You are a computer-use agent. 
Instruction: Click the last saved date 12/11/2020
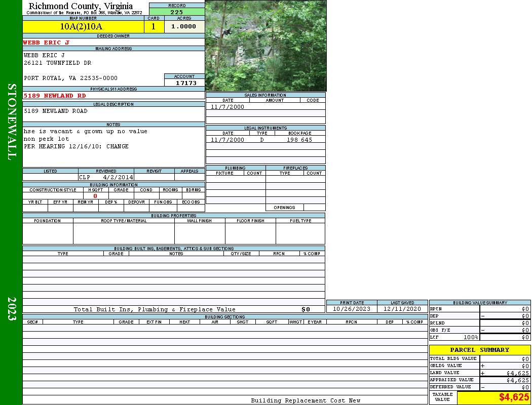tap(402, 309)
